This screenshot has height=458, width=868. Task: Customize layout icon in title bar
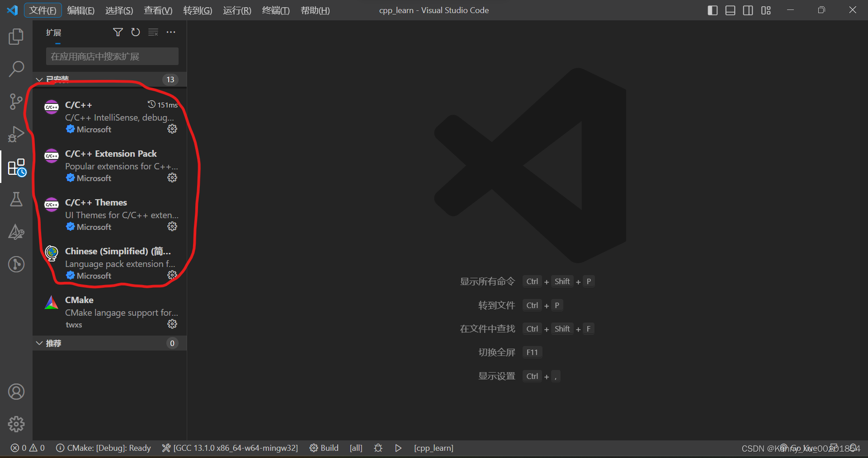766,10
